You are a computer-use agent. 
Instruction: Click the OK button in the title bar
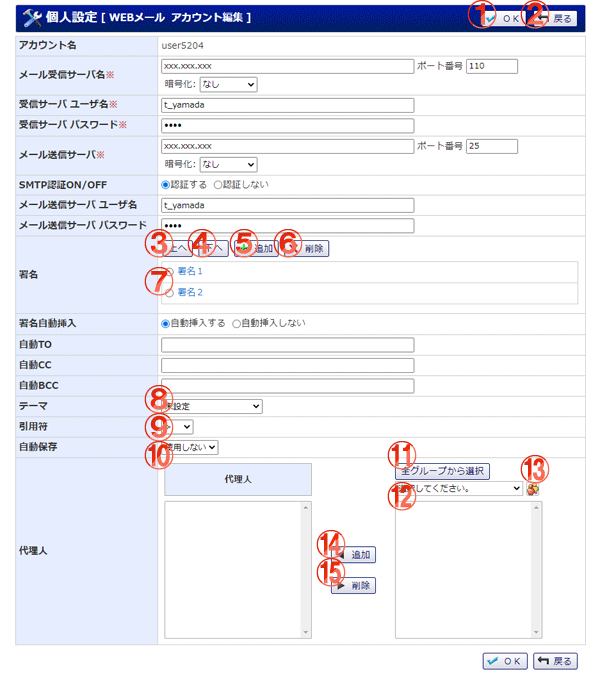[x=504, y=19]
